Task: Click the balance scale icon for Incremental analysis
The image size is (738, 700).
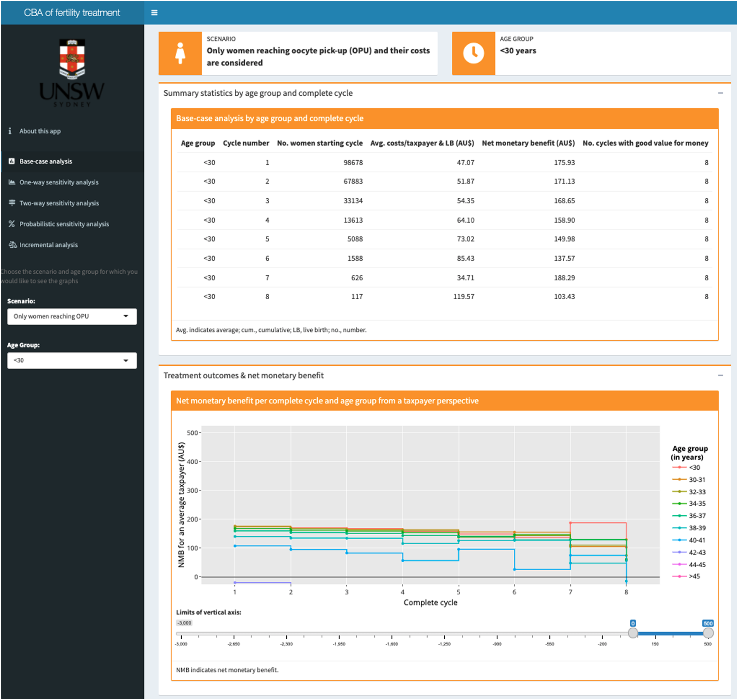Action: (12, 245)
